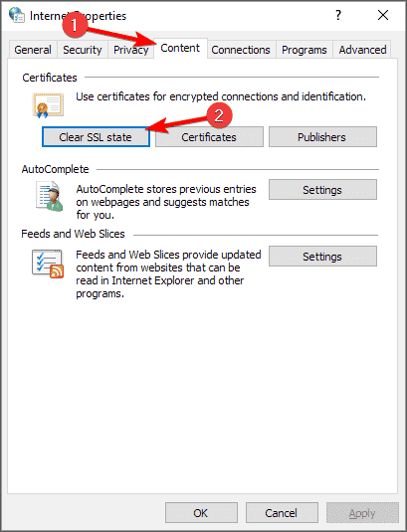Open AutoComplete Settings

(x=322, y=190)
